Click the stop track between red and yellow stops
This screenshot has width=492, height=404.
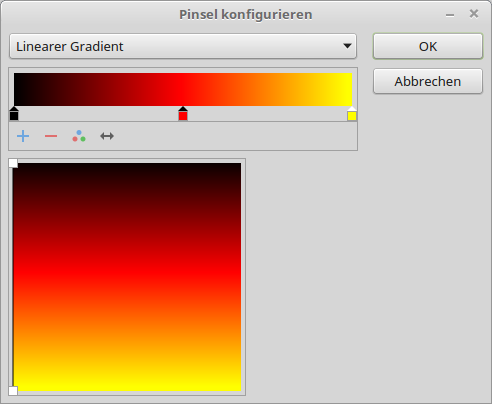(267, 114)
